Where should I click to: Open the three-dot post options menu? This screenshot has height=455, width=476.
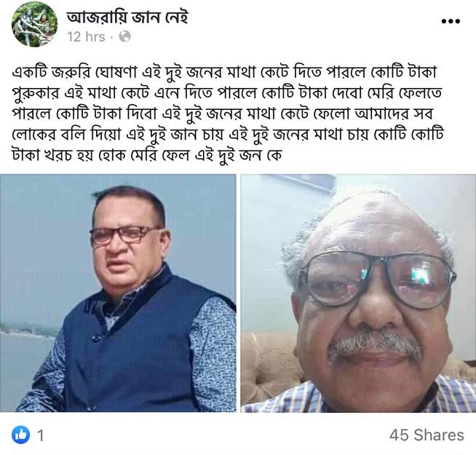point(451,21)
